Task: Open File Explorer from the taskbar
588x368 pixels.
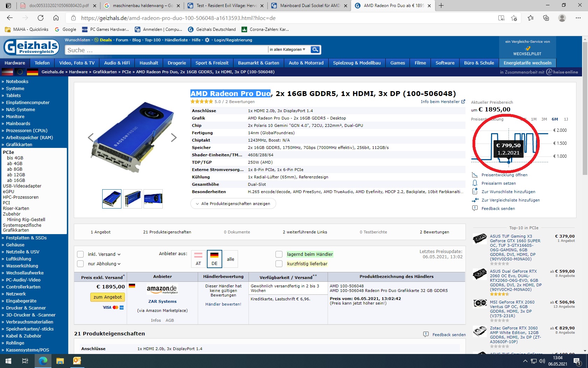Action: point(60,361)
